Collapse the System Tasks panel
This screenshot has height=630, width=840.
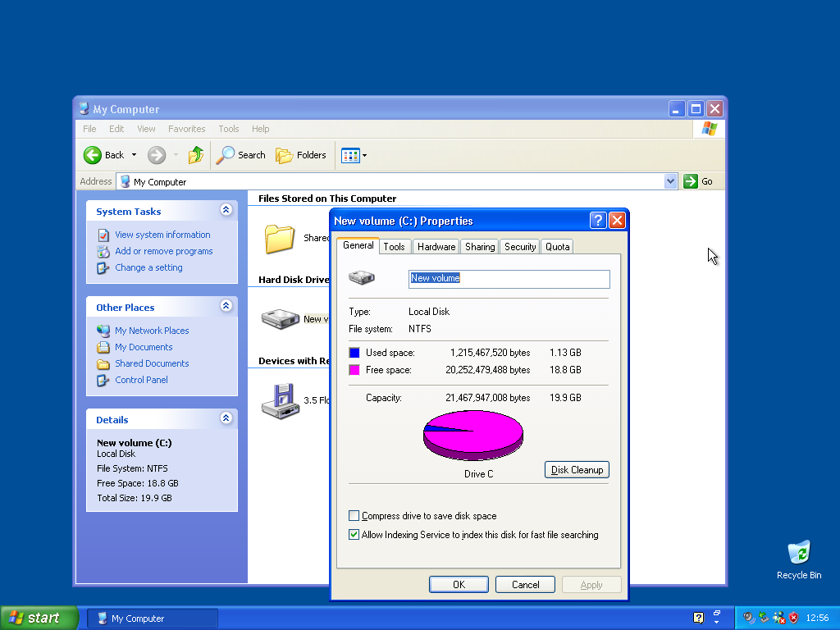(x=226, y=210)
